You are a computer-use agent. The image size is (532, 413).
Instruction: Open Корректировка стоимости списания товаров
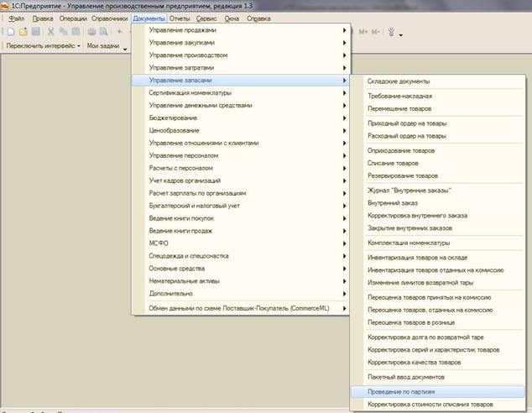pyautogui.click(x=438, y=405)
